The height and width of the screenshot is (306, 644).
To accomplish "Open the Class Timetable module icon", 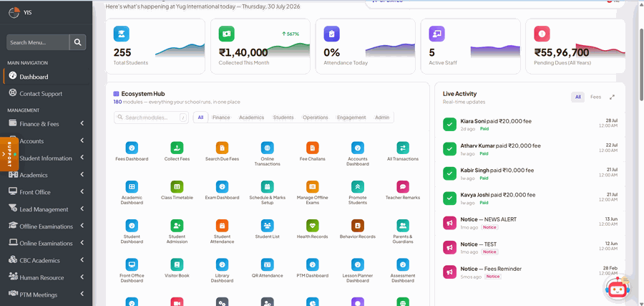I will [x=177, y=187].
